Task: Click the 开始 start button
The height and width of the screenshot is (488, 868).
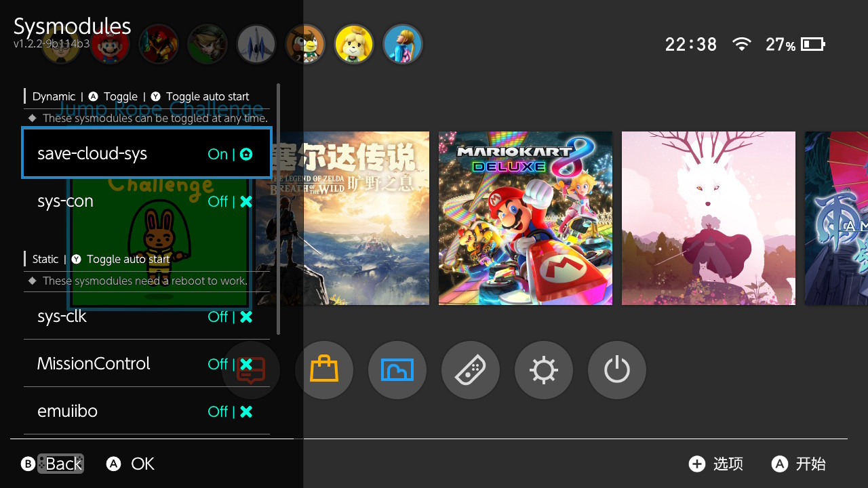Action: (799, 464)
